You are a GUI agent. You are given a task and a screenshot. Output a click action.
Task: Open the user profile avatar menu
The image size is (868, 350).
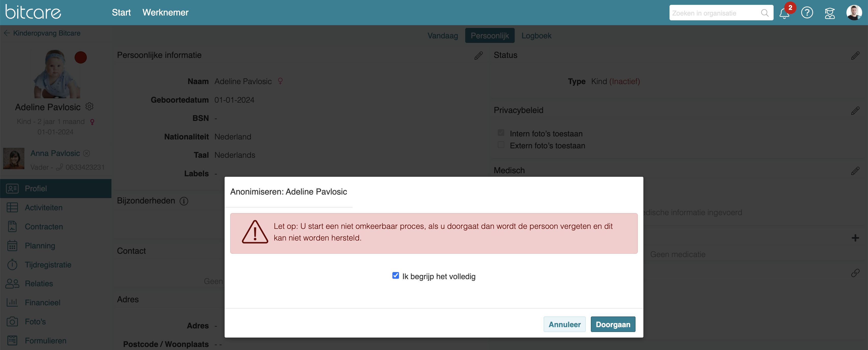854,13
